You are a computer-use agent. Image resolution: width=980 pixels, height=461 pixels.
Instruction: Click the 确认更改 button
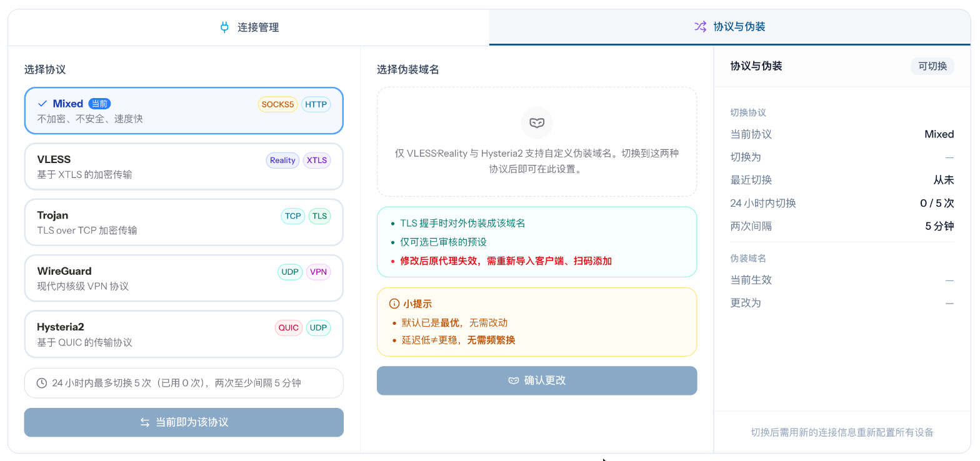537,380
